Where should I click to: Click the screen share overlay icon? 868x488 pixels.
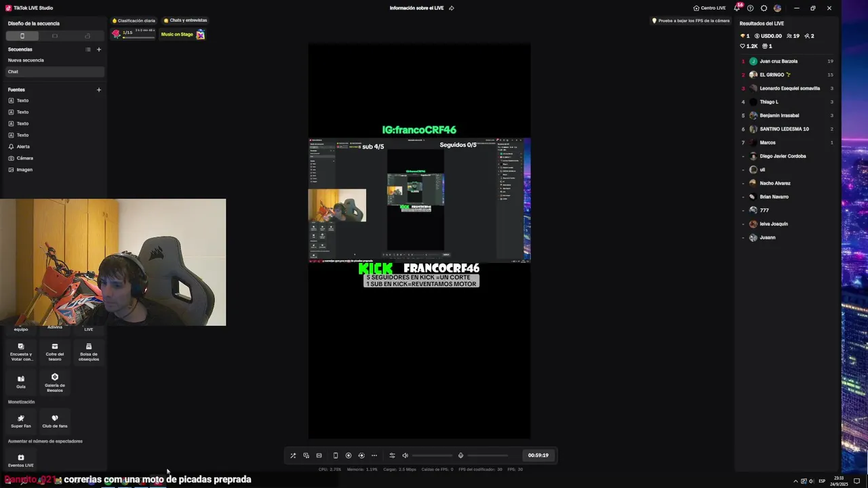[306, 455]
